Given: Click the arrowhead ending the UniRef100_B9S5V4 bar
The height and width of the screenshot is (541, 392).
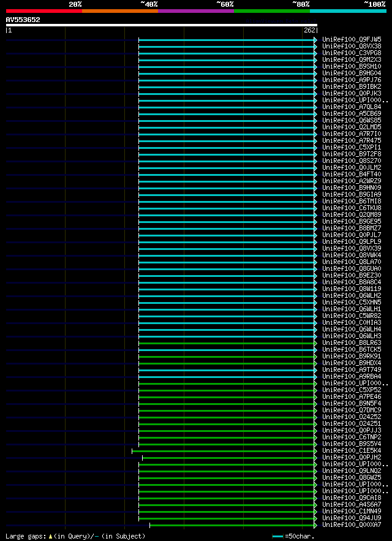Looking at the screenshot, I should click(x=315, y=444).
